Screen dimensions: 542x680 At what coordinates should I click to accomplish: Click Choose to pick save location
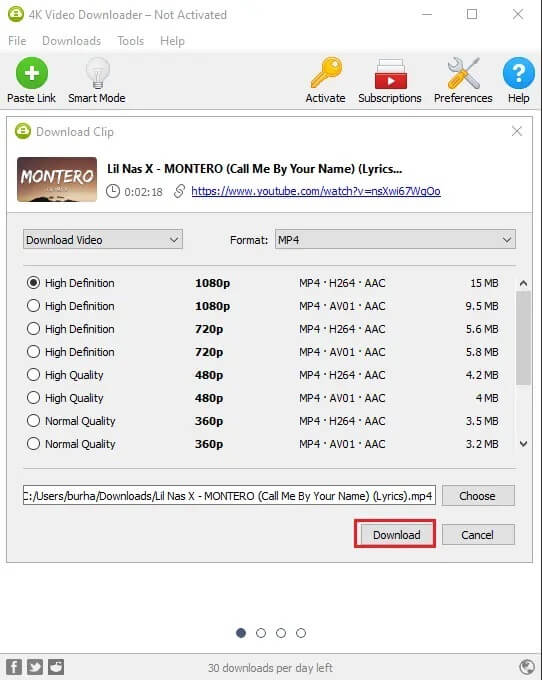point(478,496)
